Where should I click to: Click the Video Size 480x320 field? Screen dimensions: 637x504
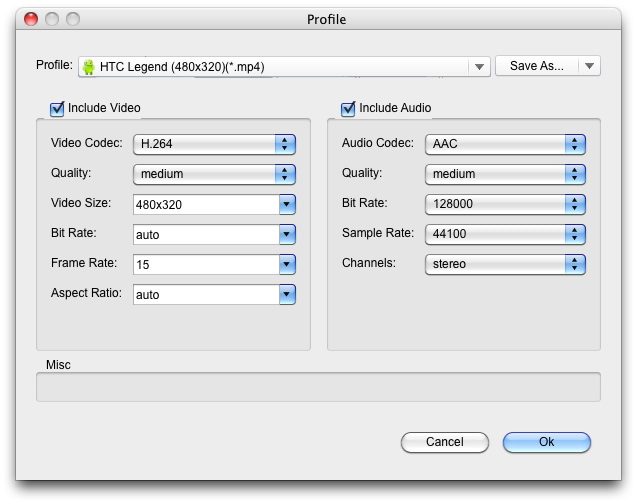tap(206, 204)
